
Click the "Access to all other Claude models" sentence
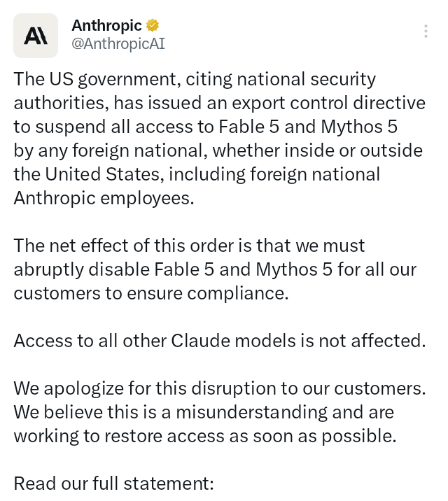click(220, 341)
